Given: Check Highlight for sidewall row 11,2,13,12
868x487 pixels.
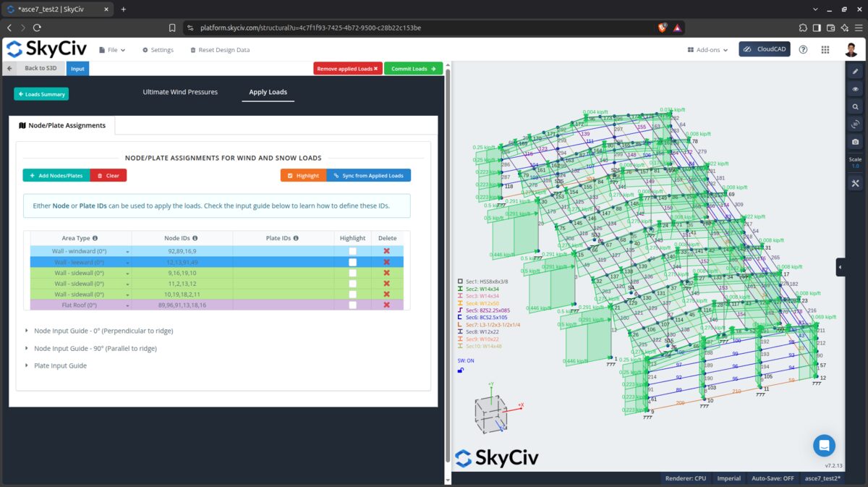Looking at the screenshot, I should point(352,284).
